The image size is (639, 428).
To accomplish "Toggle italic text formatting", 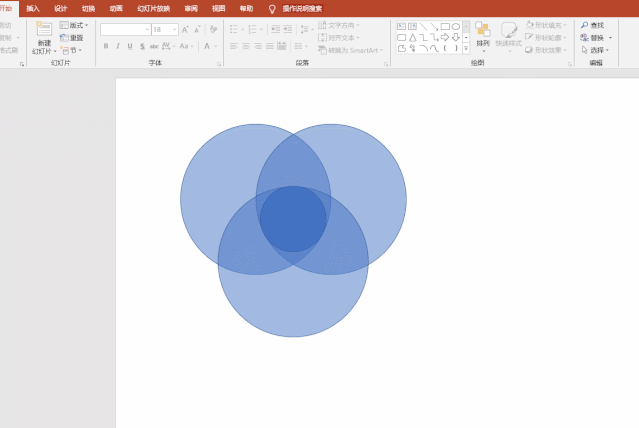I will pos(117,46).
